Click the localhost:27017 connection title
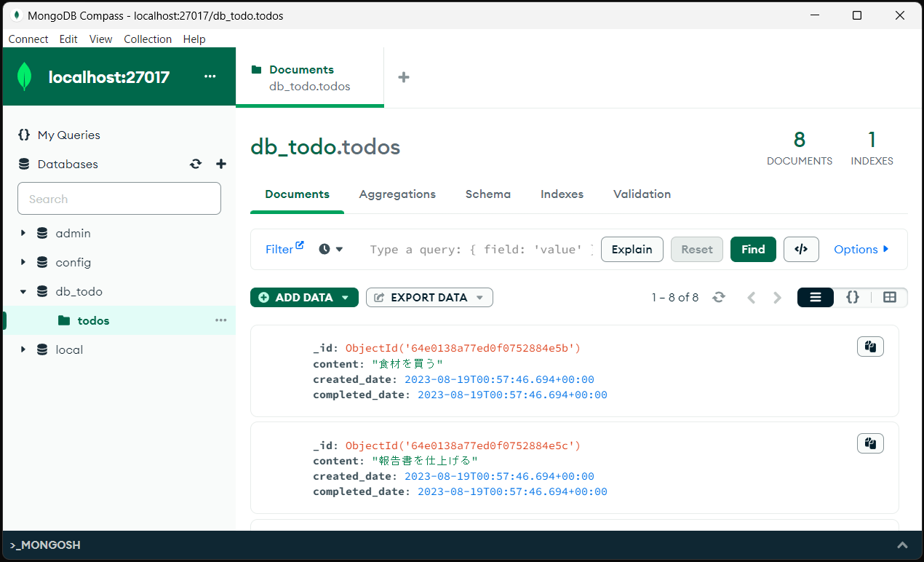 (109, 77)
